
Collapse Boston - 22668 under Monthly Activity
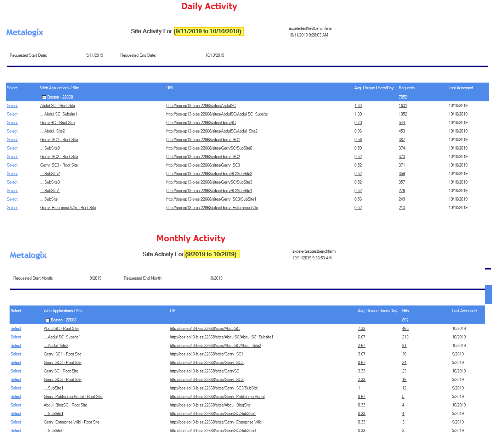click(47, 320)
